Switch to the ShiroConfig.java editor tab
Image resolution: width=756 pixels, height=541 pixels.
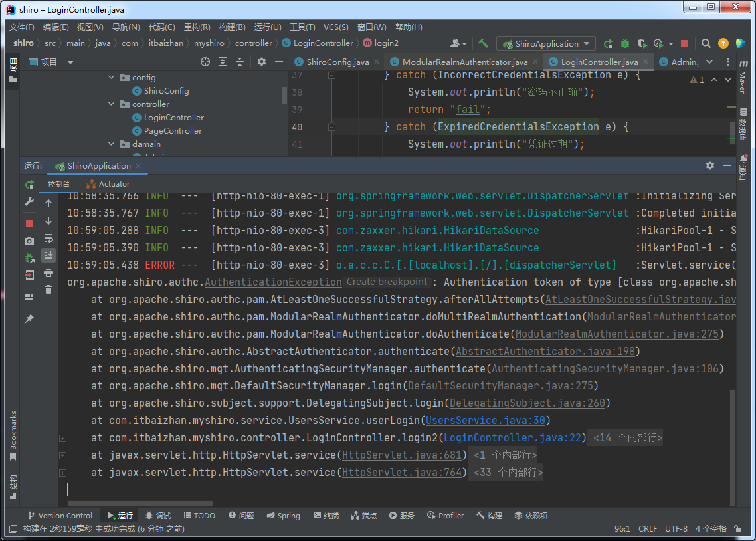337,62
